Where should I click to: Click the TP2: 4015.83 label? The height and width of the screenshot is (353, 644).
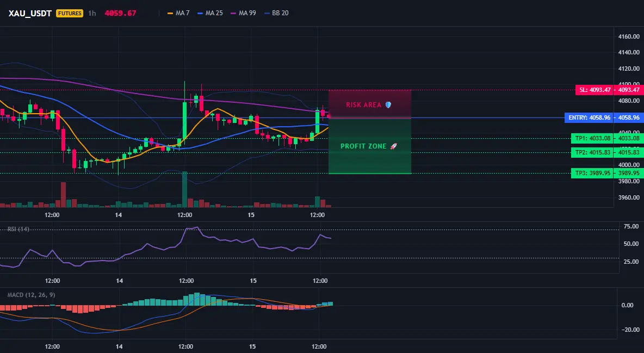(592, 152)
